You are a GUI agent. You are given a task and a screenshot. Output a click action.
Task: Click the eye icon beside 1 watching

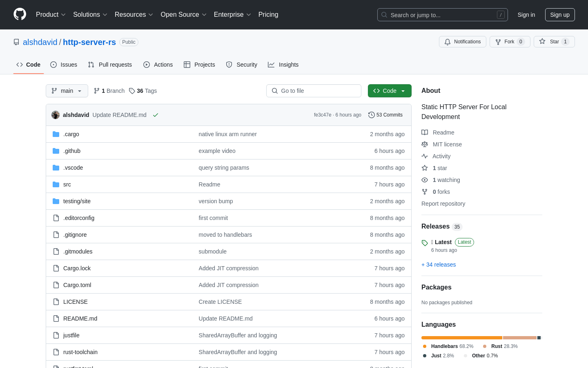tap(425, 180)
